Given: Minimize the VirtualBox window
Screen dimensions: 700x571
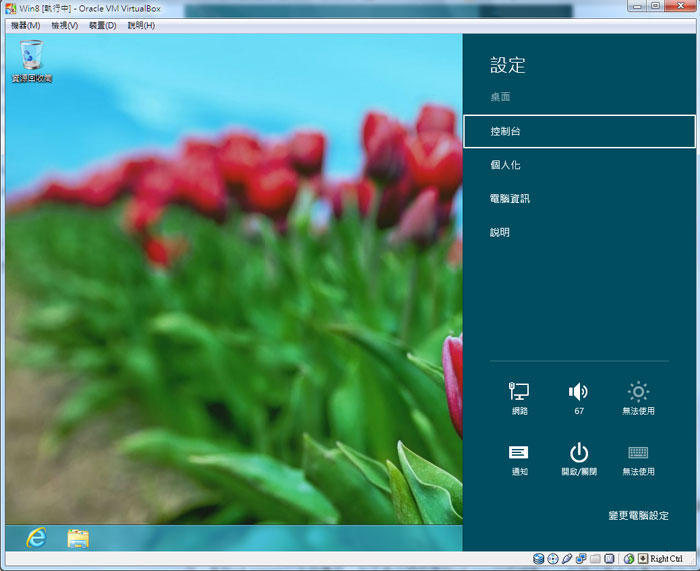Looking at the screenshot, I should (x=637, y=6).
